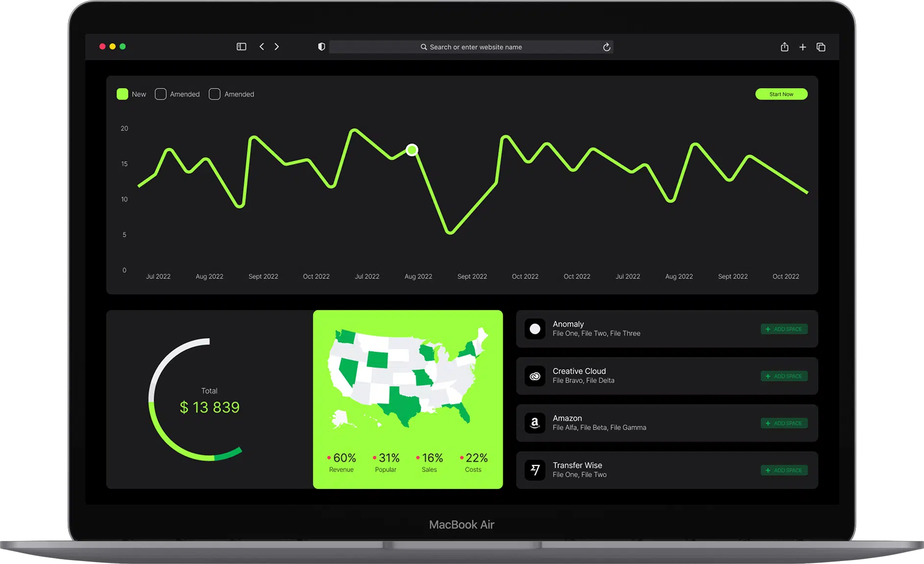The height and width of the screenshot is (564, 924).
Task: Click the magnifier icon in the search bar
Action: tap(423, 47)
